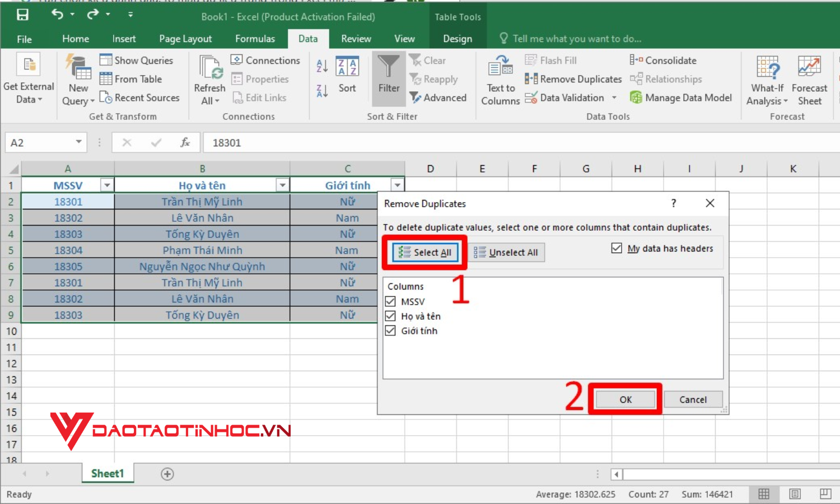Click the Save icon in quick access toolbar

[x=22, y=15]
